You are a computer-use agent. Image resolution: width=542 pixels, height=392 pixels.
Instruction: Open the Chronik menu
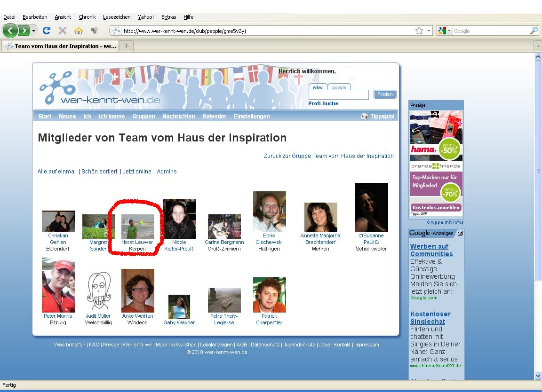pos(87,17)
